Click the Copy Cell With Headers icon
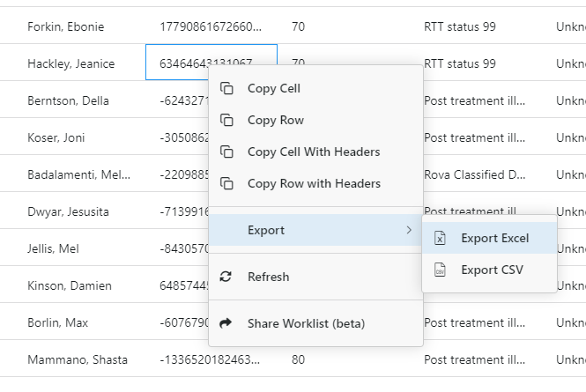The image size is (586, 392). click(226, 152)
